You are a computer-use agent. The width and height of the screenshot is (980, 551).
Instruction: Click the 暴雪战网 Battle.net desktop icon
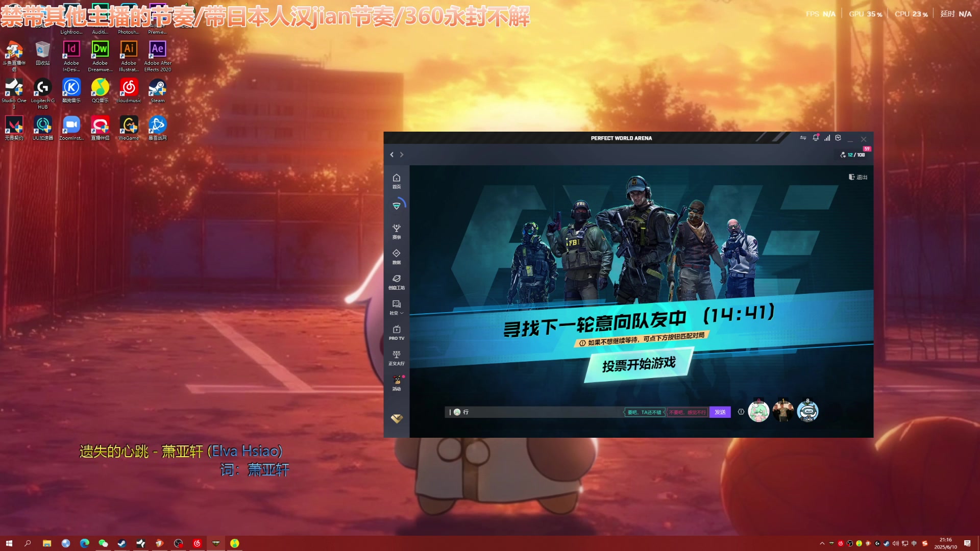click(158, 128)
